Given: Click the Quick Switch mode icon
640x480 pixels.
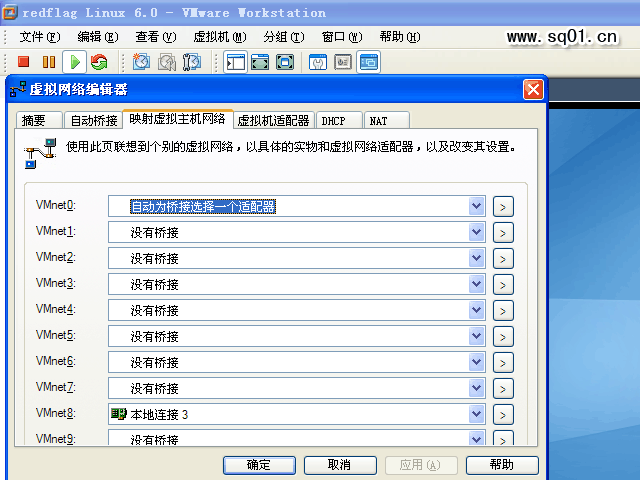Looking at the screenshot, I should tap(260, 62).
